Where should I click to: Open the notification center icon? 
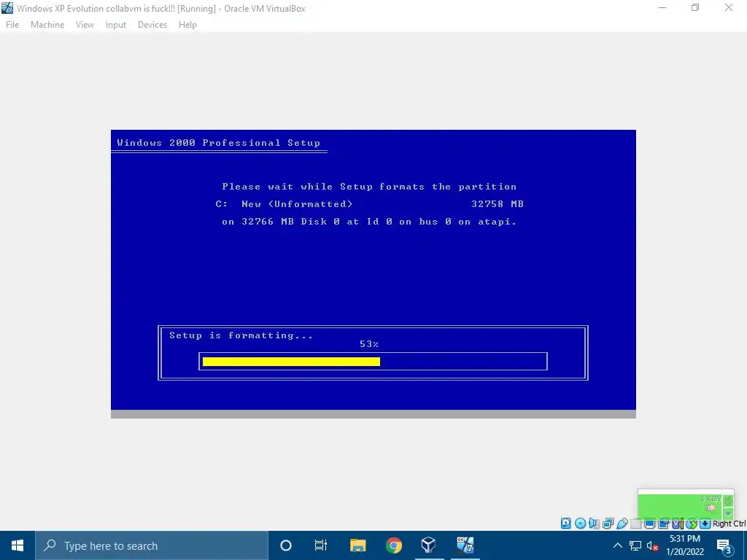tap(724, 546)
